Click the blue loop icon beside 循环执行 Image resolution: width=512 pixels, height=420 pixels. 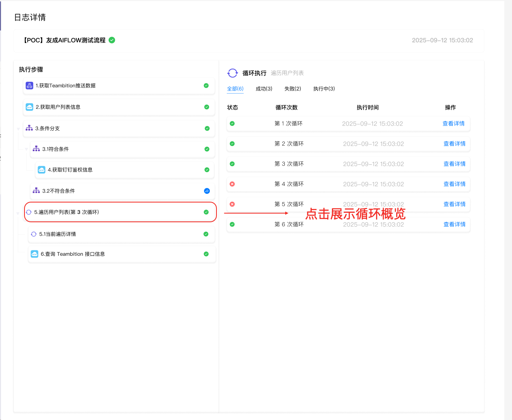pos(233,73)
